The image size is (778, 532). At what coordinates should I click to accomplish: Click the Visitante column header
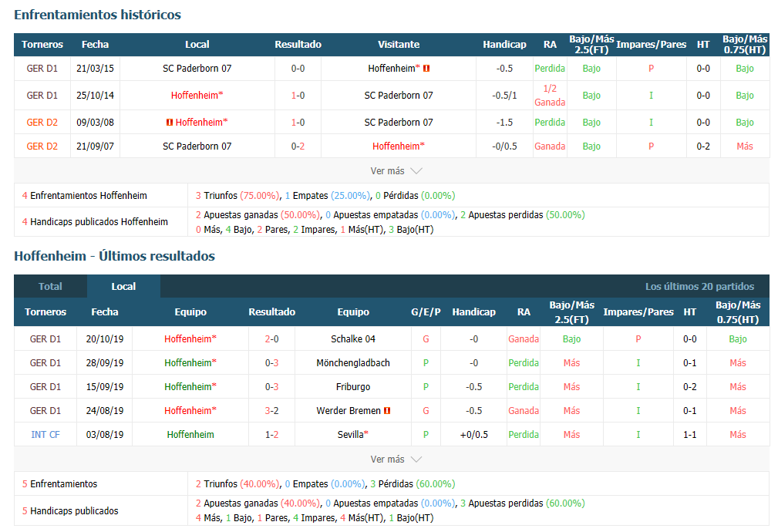399,45
